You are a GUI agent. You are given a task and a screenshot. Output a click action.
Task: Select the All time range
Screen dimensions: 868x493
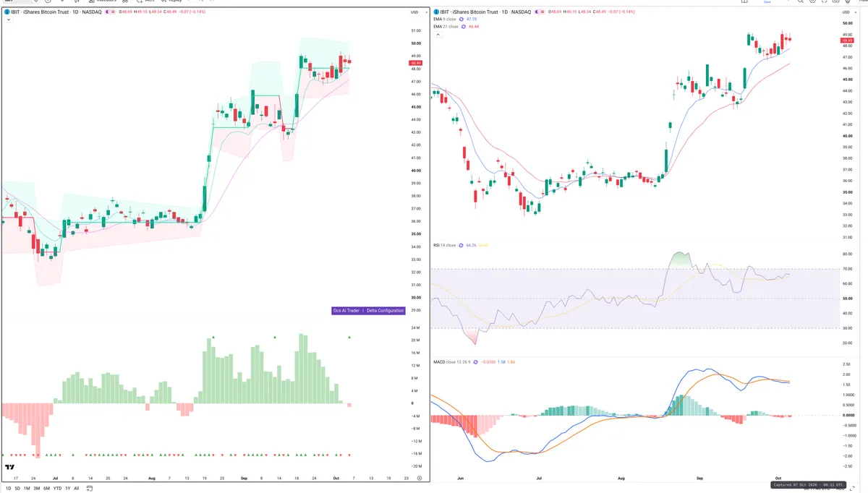(x=76, y=488)
